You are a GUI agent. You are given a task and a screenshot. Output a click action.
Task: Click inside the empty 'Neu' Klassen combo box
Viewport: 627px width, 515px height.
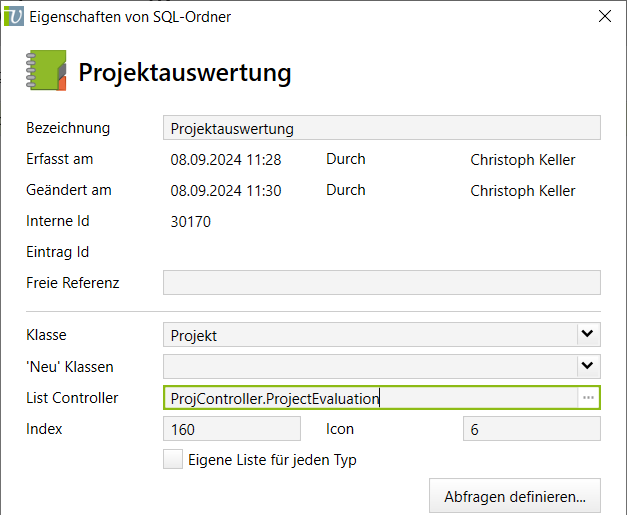(x=370, y=366)
